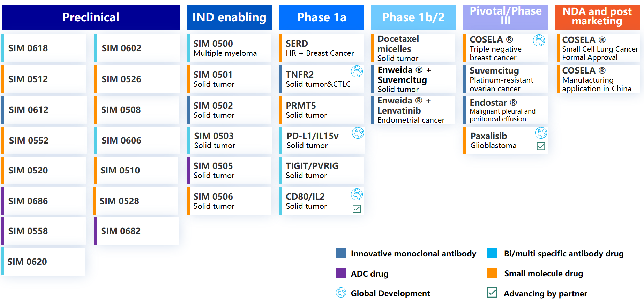Click the SERD HR + Breast Cancer card

(x=321, y=48)
